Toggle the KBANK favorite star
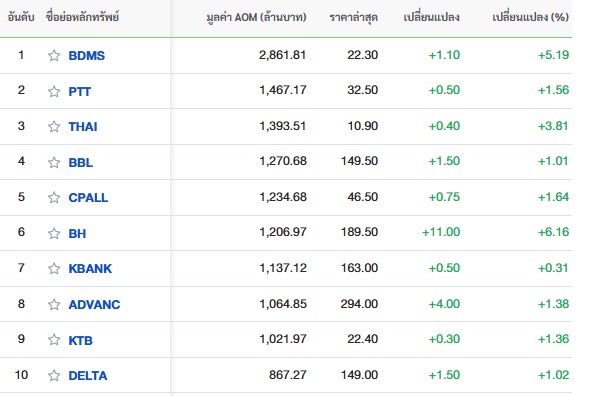This screenshot has height=396, width=593. (x=54, y=269)
